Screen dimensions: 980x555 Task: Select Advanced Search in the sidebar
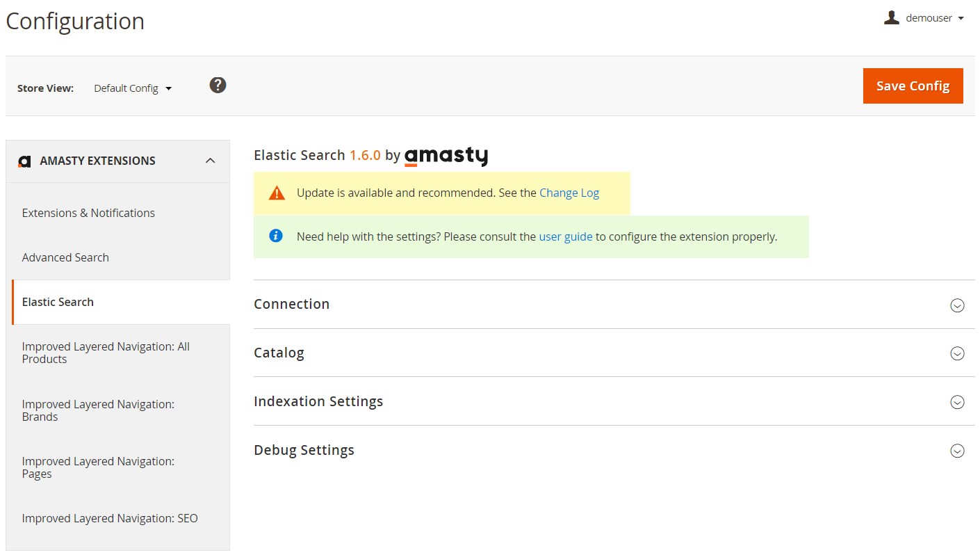(65, 257)
